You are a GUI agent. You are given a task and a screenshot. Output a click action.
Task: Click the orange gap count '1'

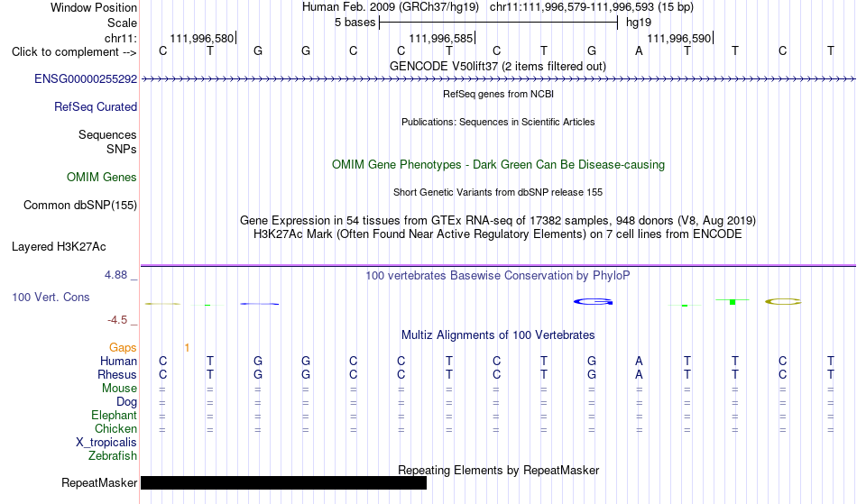[x=187, y=348]
